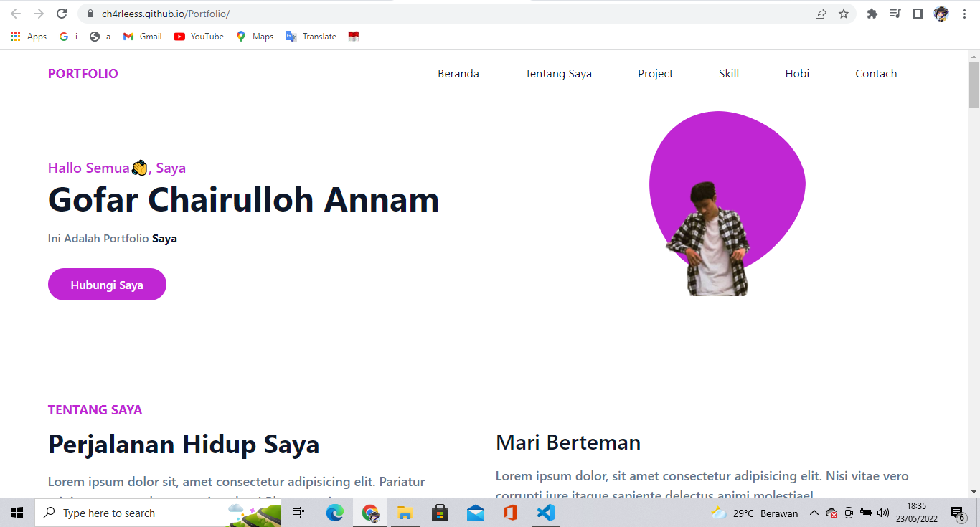Open Task View on the taskbar

click(298, 513)
